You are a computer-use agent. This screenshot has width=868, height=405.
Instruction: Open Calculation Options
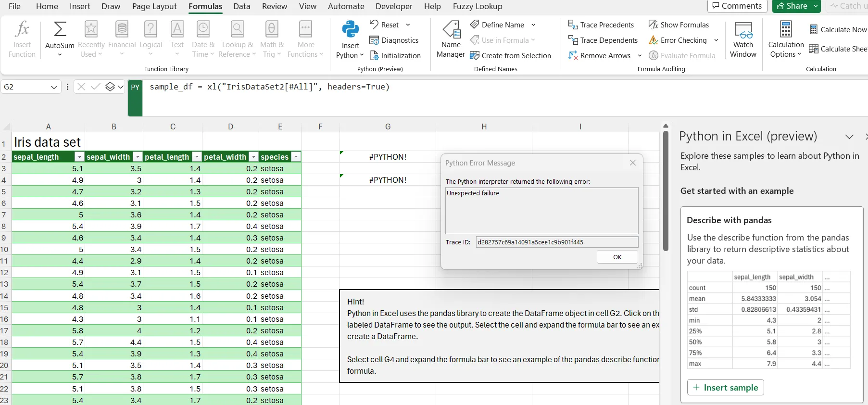tap(786, 39)
